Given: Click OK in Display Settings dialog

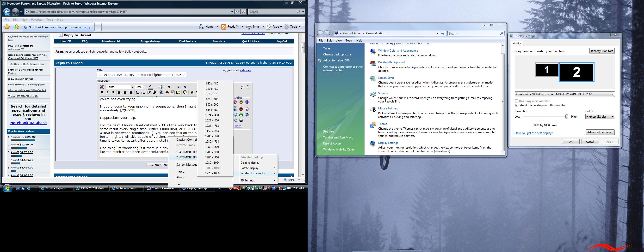Looking at the screenshot, I should tap(570, 142).
